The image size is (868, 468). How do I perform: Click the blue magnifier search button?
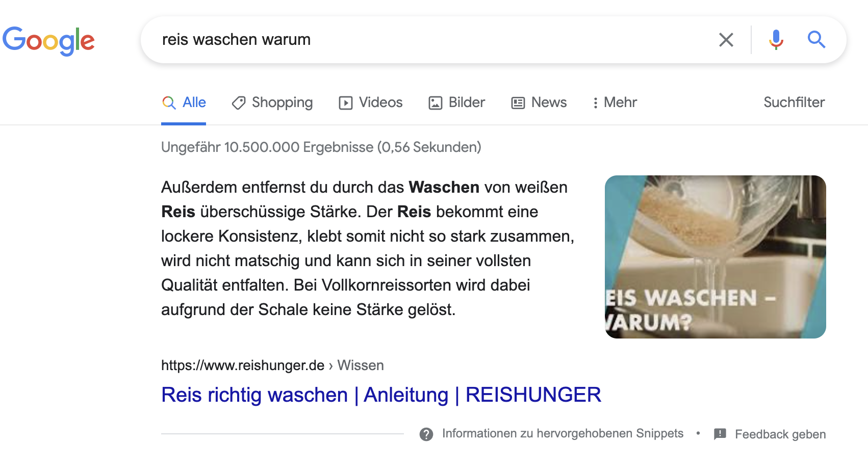(x=816, y=39)
